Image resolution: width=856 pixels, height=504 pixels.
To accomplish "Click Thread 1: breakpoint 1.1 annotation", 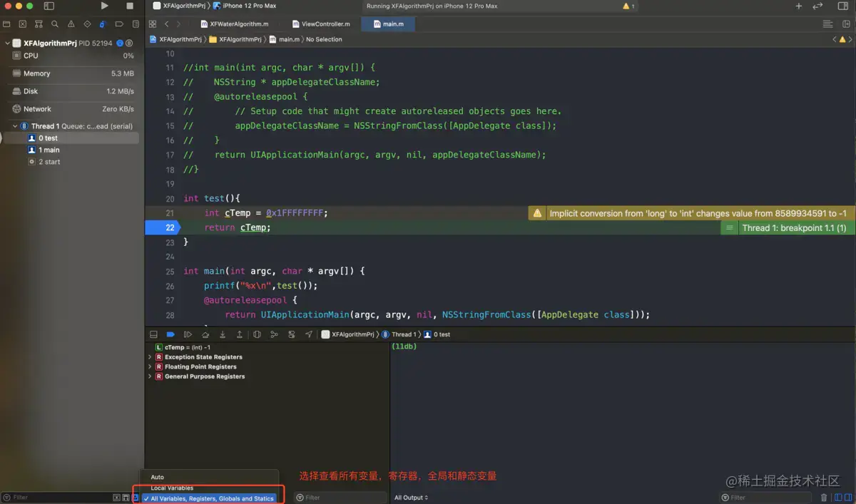I will pos(788,228).
